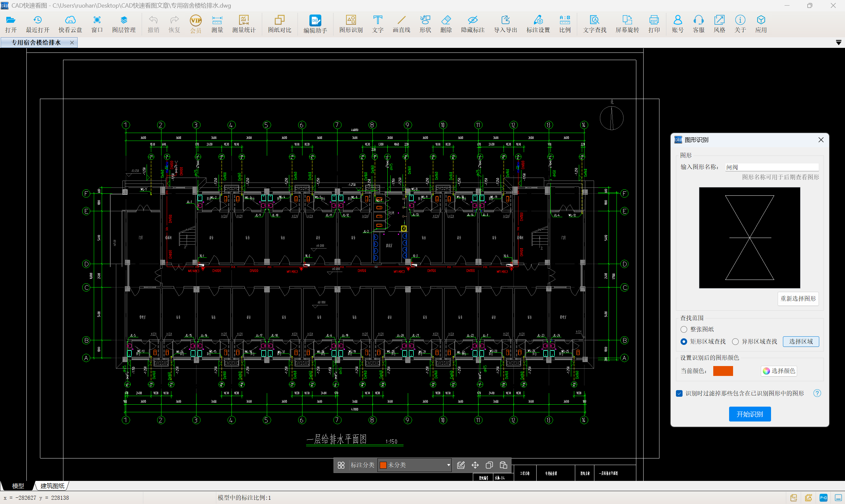Expand the tab list arrow at top right

pos(838,43)
